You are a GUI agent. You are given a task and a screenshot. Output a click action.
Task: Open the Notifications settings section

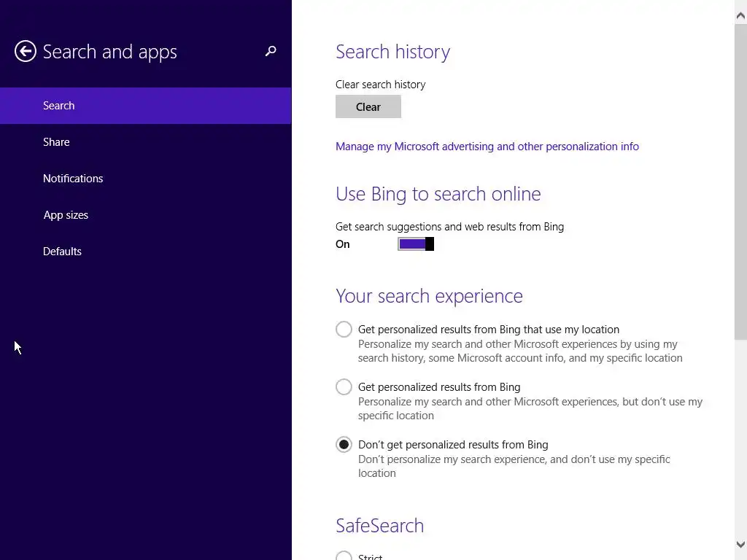[145, 179]
